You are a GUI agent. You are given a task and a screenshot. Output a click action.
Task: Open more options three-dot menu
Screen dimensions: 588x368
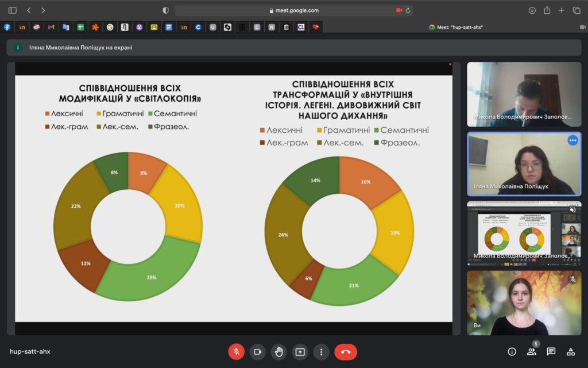321,352
